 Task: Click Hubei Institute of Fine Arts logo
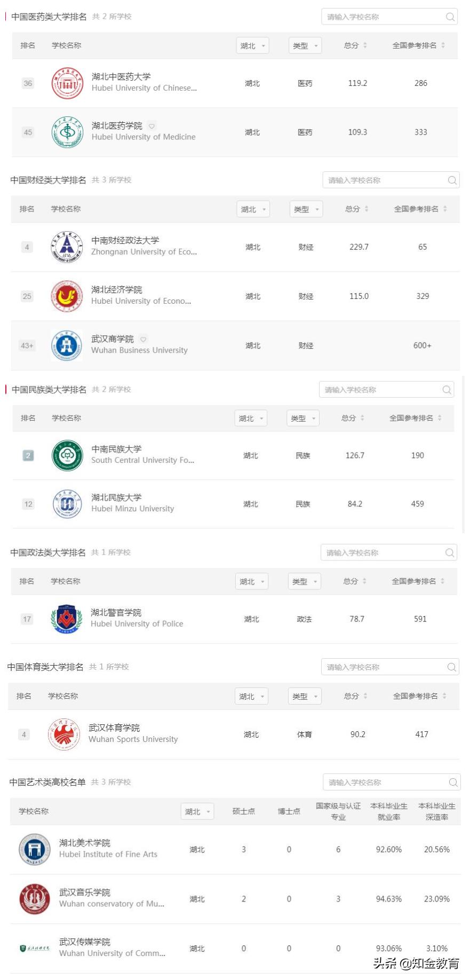coord(35,849)
